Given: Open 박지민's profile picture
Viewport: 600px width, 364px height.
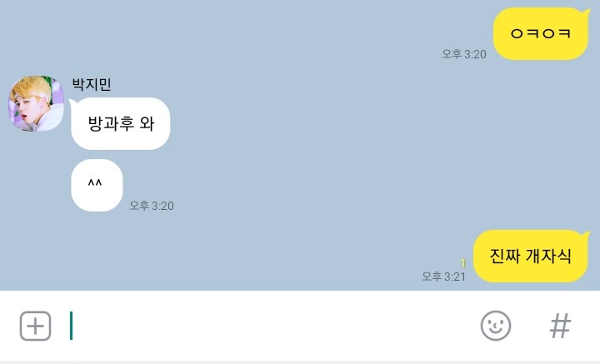Looking at the screenshot, I should click(x=37, y=103).
